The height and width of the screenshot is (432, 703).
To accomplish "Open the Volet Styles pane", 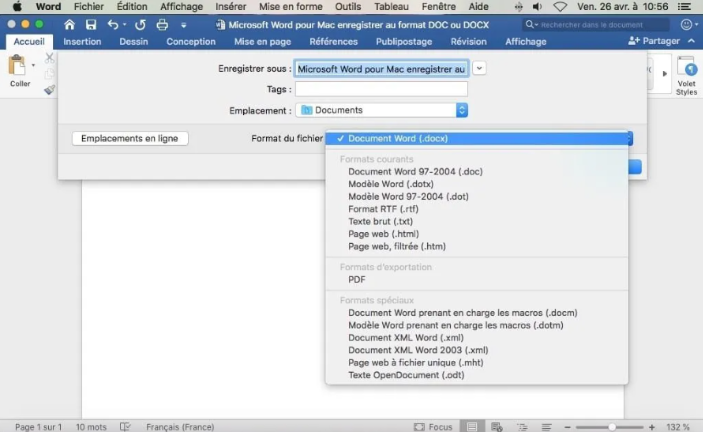I will coord(686,74).
